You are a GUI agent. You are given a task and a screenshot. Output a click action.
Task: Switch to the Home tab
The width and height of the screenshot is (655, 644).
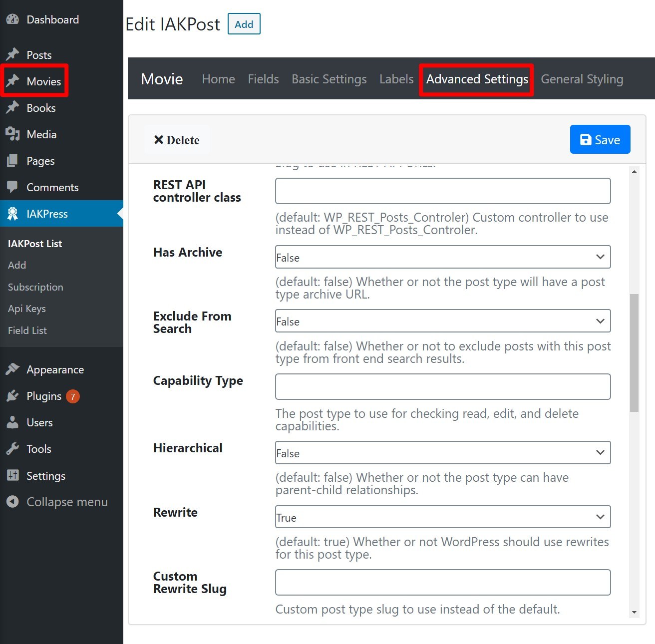[218, 79]
